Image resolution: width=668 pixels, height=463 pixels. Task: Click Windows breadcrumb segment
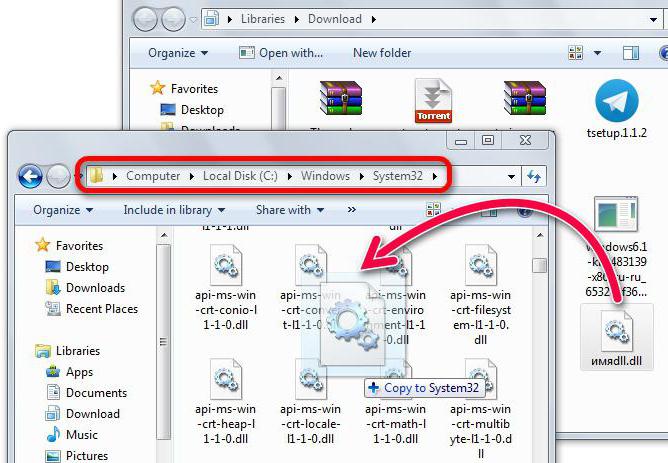pyautogui.click(x=325, y=176)
